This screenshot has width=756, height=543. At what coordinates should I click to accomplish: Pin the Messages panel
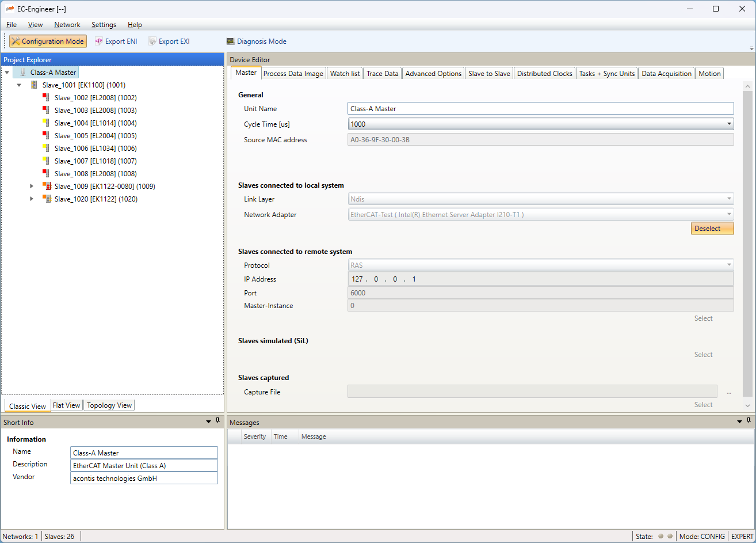[749, 422]
